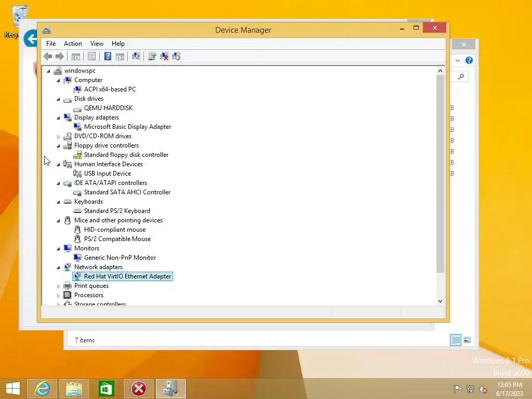Click the windowspc computer icon
This screenshot has height=399, width=532.
58,71
